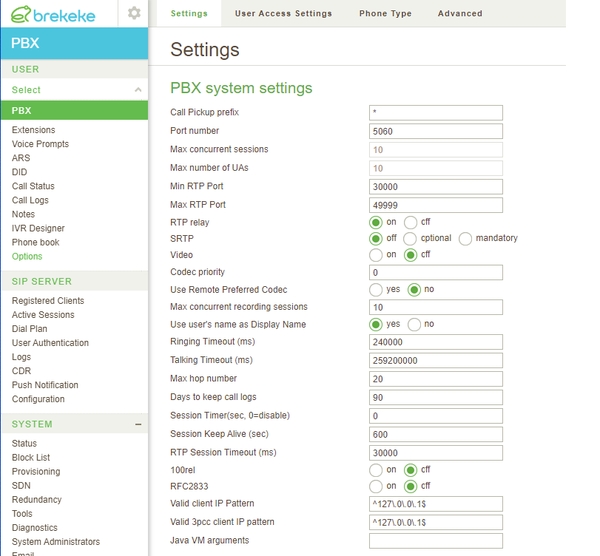
Task: Click the Port number field
Action: [x=435, y=131]
